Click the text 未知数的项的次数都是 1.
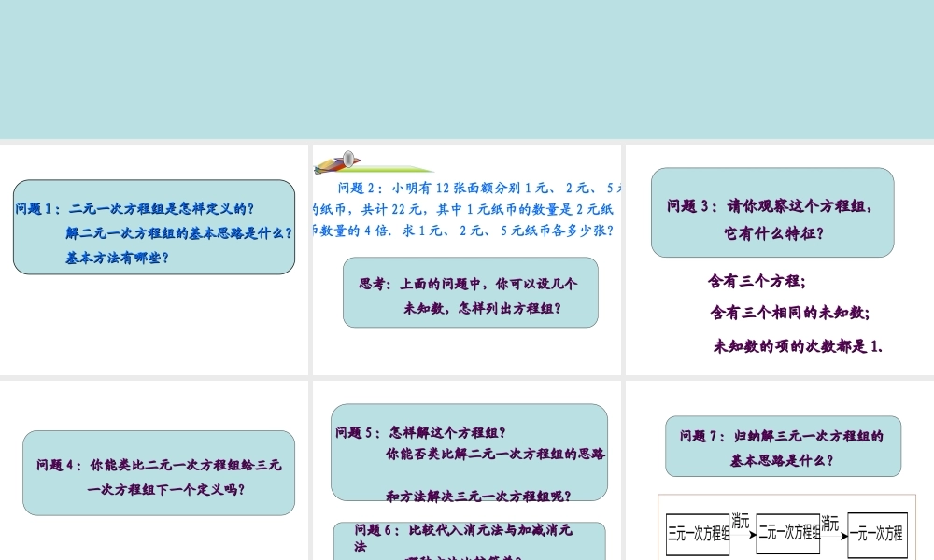The width and height of the screenshot is (934, 560). click(x=799, y=345)
